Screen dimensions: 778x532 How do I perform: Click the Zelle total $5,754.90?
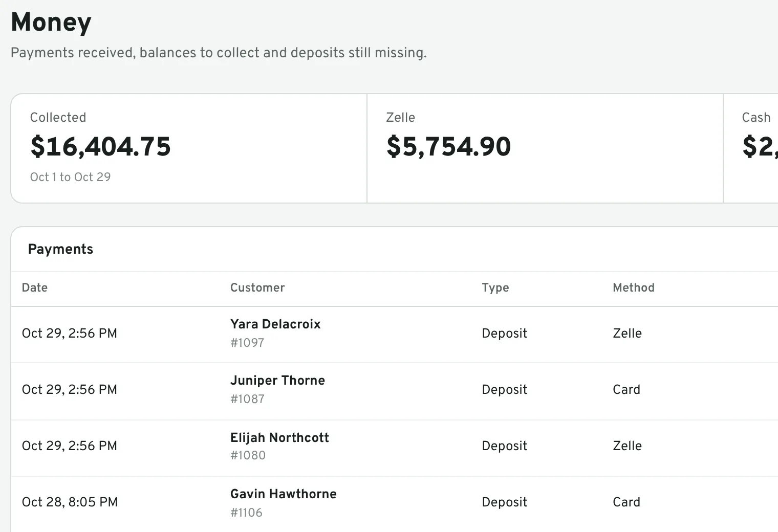pyautogui.click(x=448, y=147)
